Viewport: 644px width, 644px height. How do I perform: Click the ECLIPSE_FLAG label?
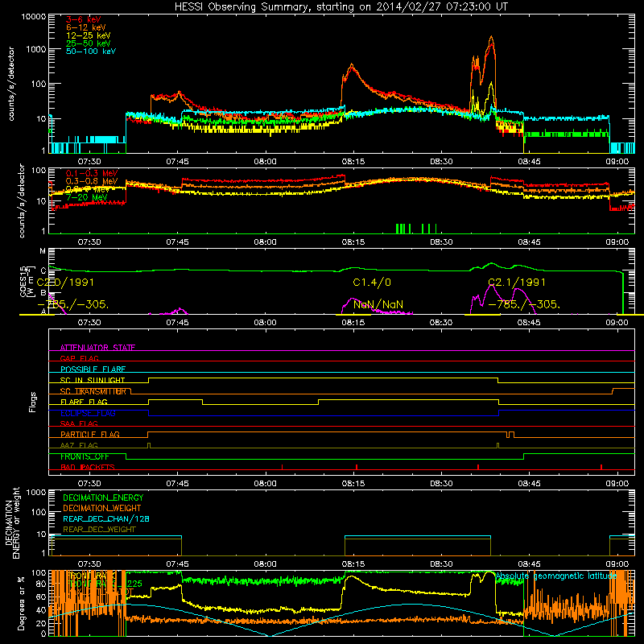click(x=88, y=413)
